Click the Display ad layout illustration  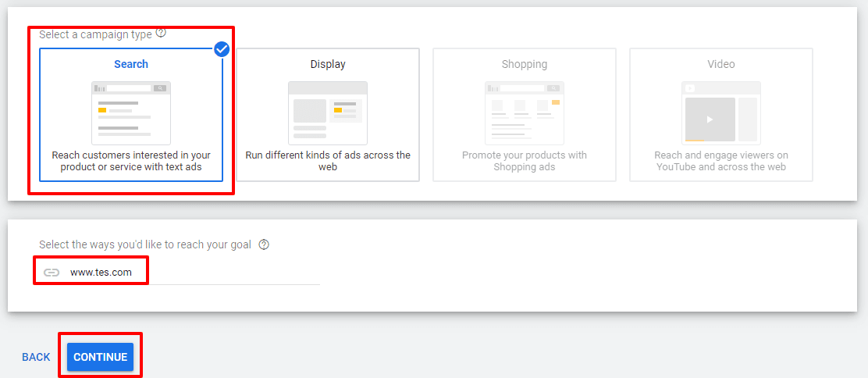coord(328,112)
